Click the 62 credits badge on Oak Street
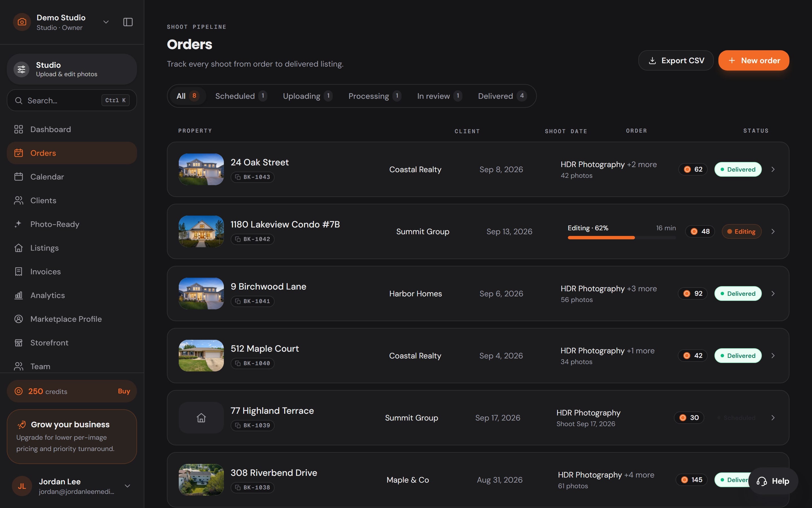 (693, 169)
